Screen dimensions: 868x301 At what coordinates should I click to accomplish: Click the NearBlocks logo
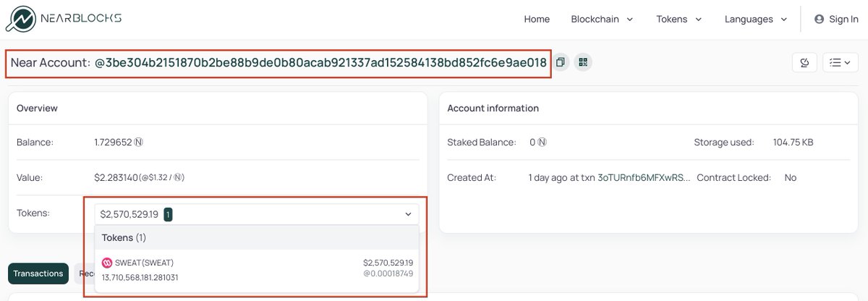click(64, 19)
